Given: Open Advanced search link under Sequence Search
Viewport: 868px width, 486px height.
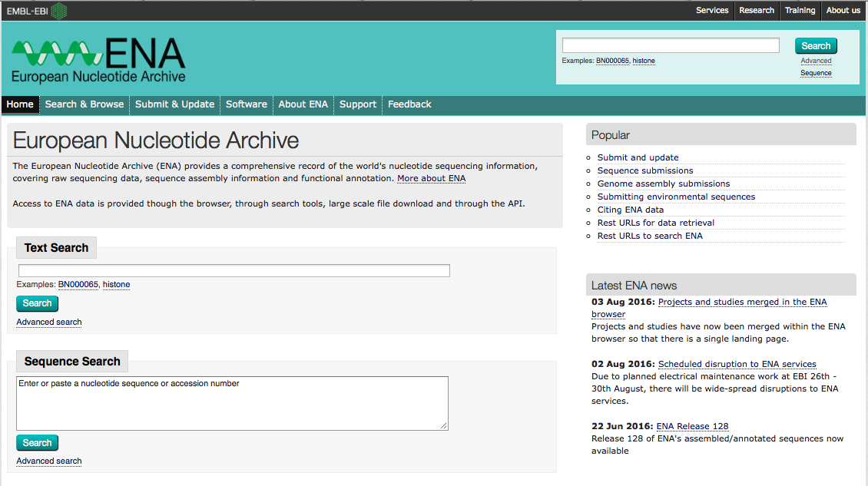Looking at the screenshot, I should pyautogui.click(x=48, y=461).
